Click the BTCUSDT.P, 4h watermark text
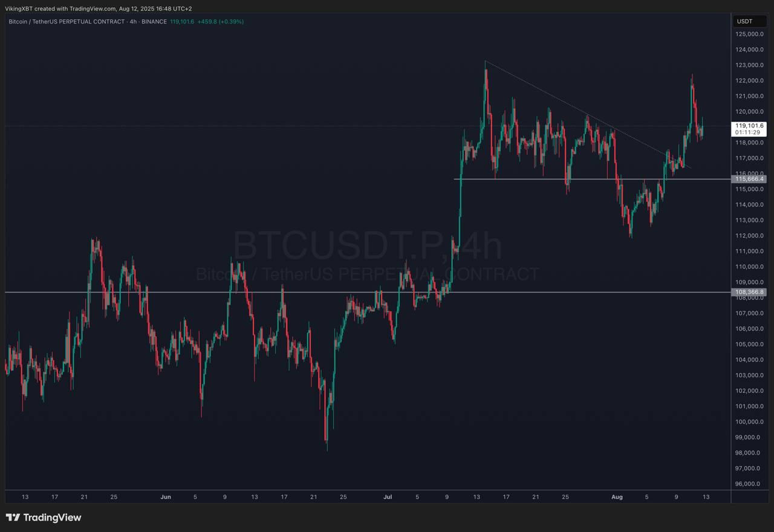The image size is (774, 532). pos(367,246)
